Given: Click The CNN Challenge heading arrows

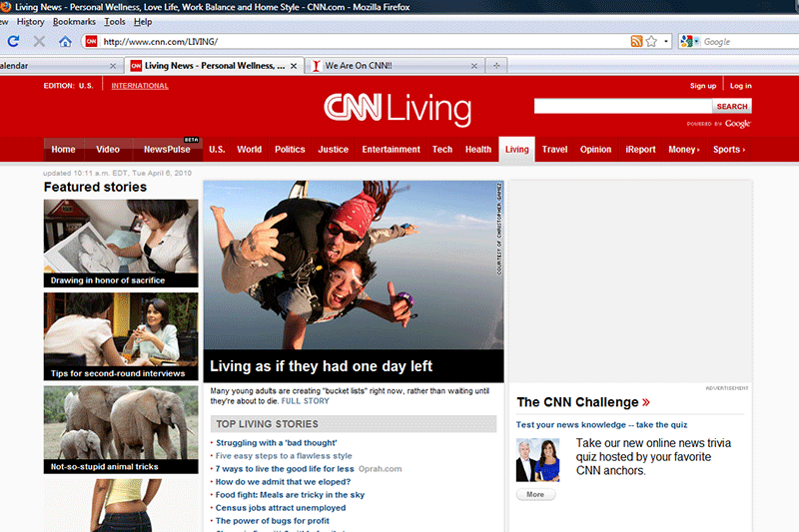Looking at the screenshot, I should point(646,402).
